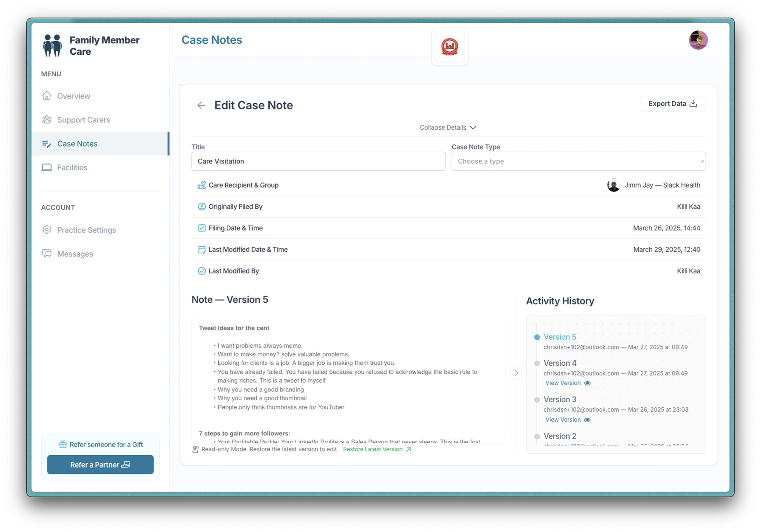Click the Case Notes page heading
The width and height of the screenshot is (761, 532).
pyautogui.click(x=212, y=40)
